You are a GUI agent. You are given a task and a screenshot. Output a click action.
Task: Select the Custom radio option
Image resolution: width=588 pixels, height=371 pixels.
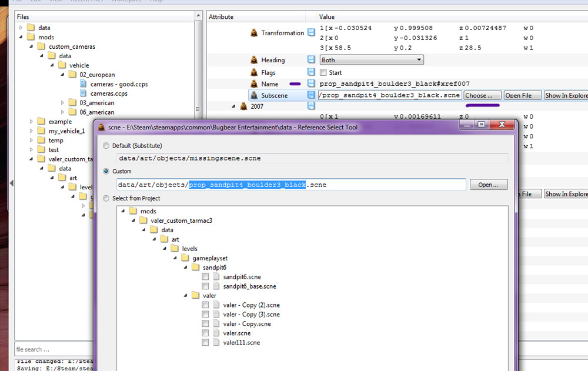coord(106,171)
